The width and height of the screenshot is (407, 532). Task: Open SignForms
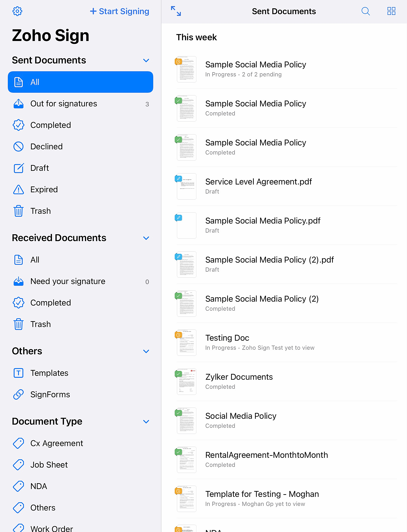(81, 395)
